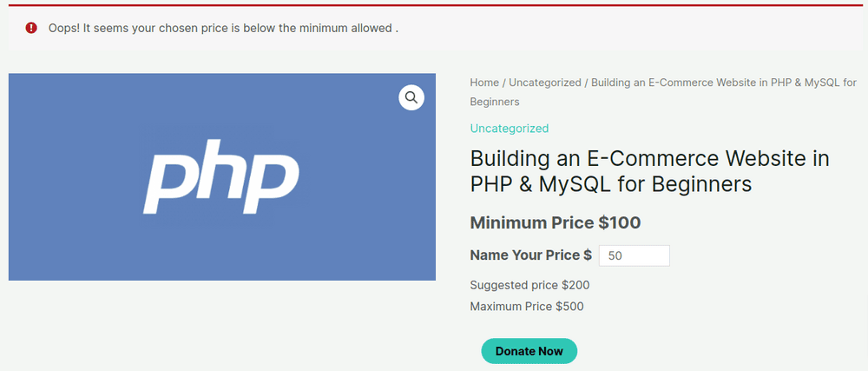Click the dollar sign before the price field
868x371 pixels.
588,255
